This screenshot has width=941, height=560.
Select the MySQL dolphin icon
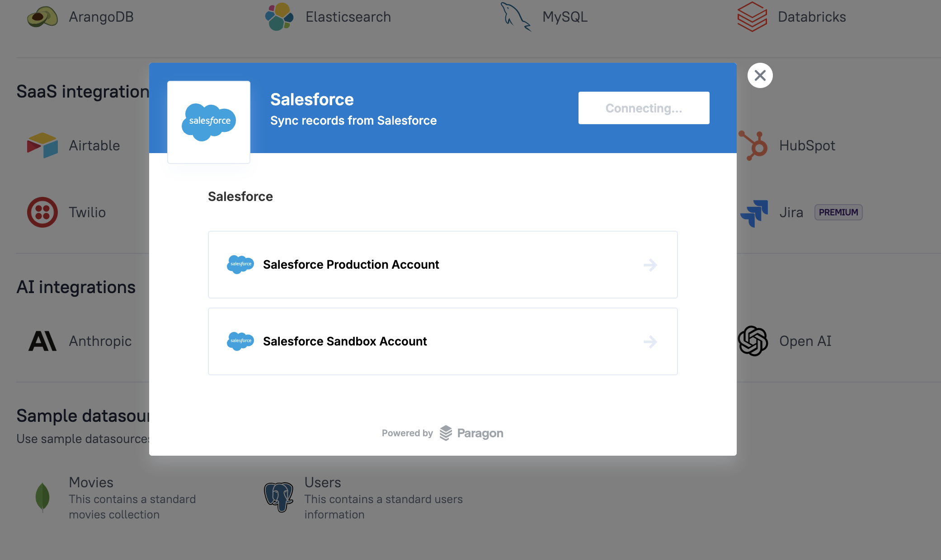pos(515,17)
